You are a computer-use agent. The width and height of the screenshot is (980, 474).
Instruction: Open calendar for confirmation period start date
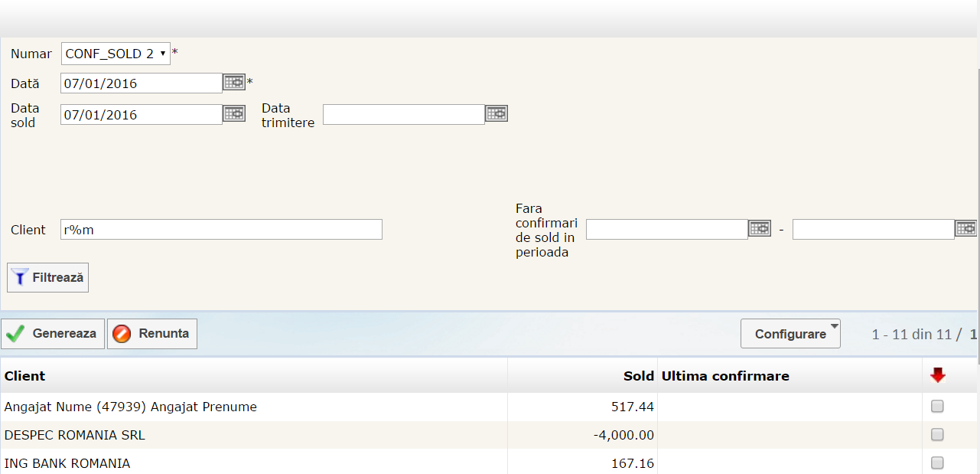tap(759, 228)
